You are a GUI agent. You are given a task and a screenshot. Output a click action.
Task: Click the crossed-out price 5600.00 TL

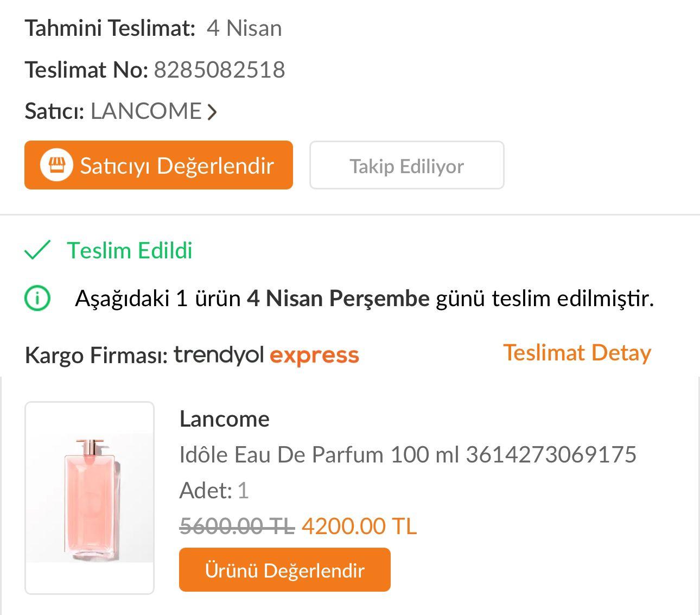(236, 525)
